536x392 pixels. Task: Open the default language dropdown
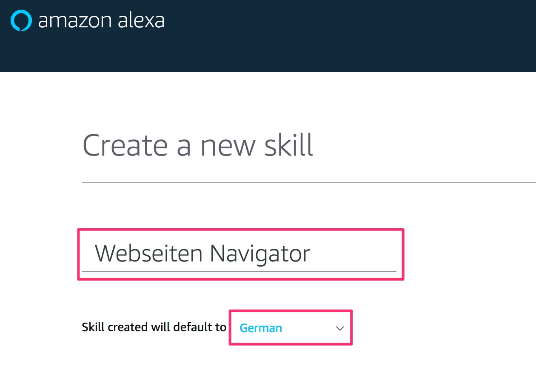click(x=291, y=328)
